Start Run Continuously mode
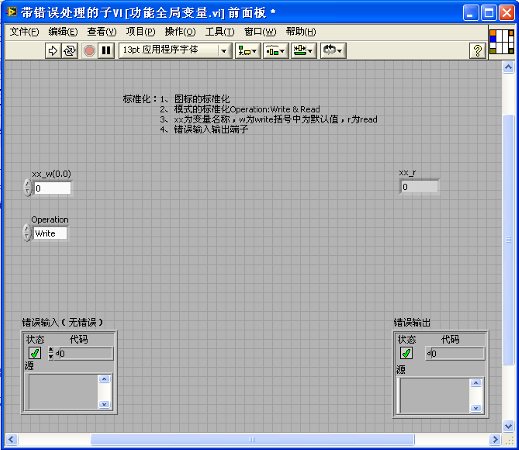The image size is (519, 450). click(x=70, y=51)
